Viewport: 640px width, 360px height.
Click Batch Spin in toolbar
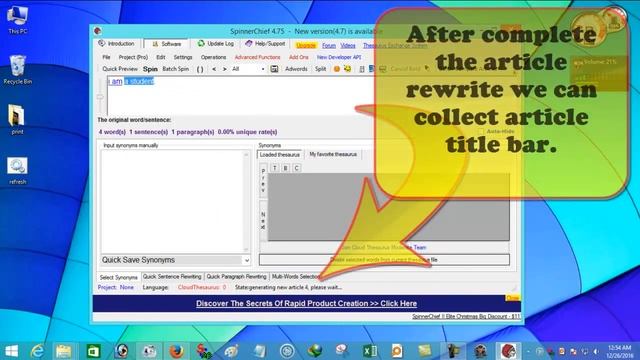coord(176,69)
